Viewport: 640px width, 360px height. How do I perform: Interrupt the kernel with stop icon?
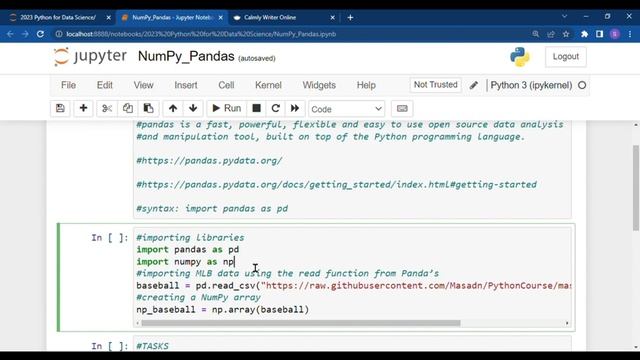[256, 109]
